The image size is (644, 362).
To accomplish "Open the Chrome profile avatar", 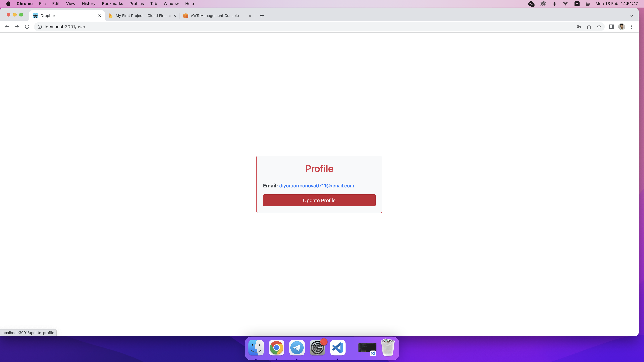I will (622, 27).
